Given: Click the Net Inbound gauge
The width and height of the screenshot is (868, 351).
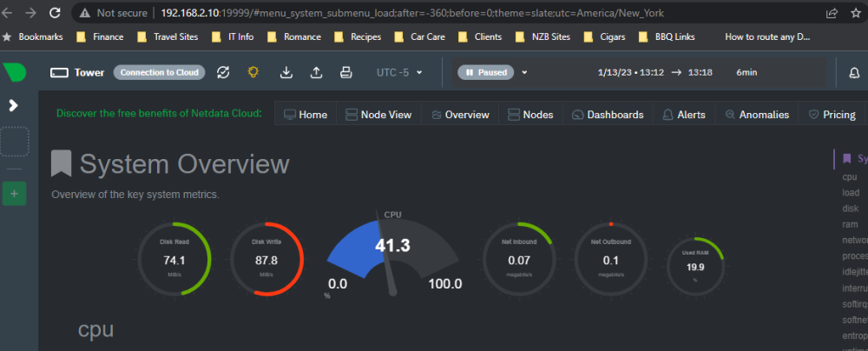Looking at the screenshot, I should [x=519, y=259].
